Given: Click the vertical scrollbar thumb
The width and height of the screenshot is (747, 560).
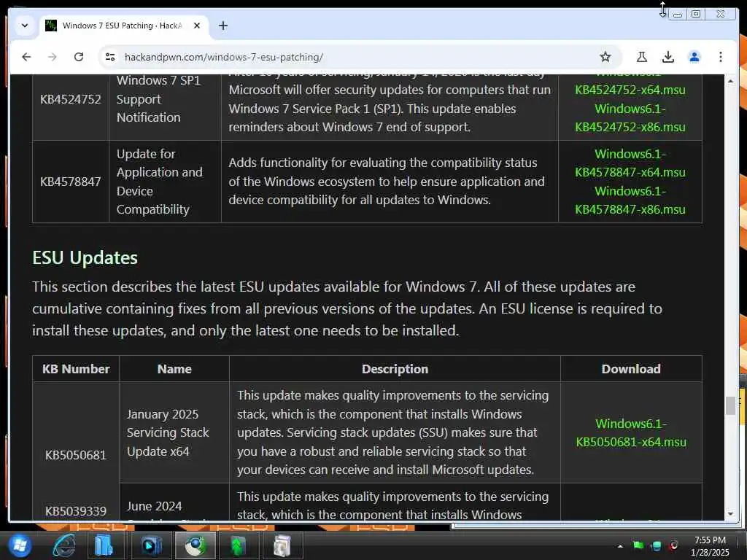Looking at the screenshot, I should pyautogui.click(x=730, y=405).
